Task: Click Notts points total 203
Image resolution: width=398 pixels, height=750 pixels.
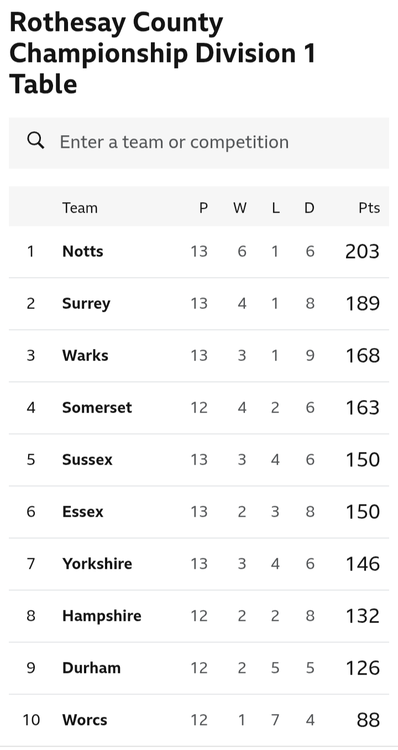Action: [362, 252]
